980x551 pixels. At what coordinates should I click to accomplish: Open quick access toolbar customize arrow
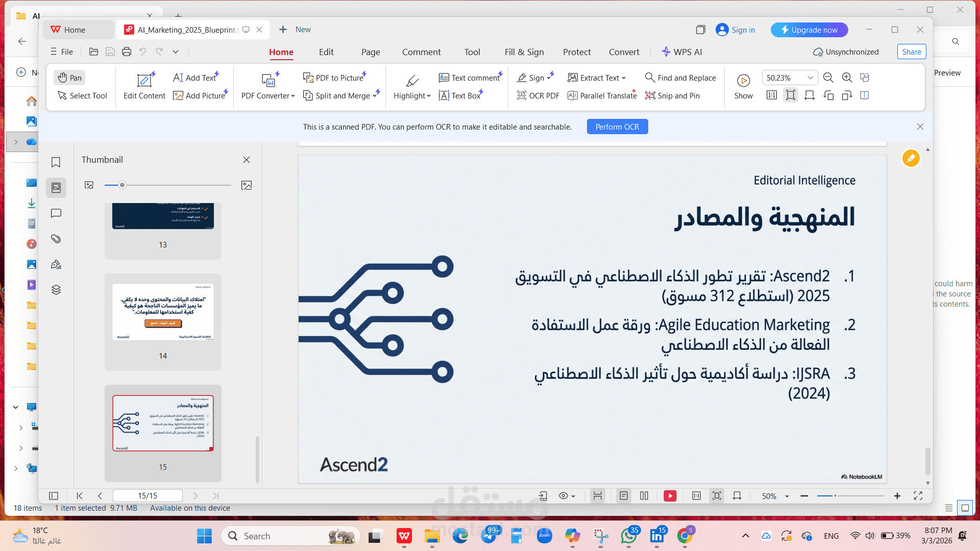(176, 52)
